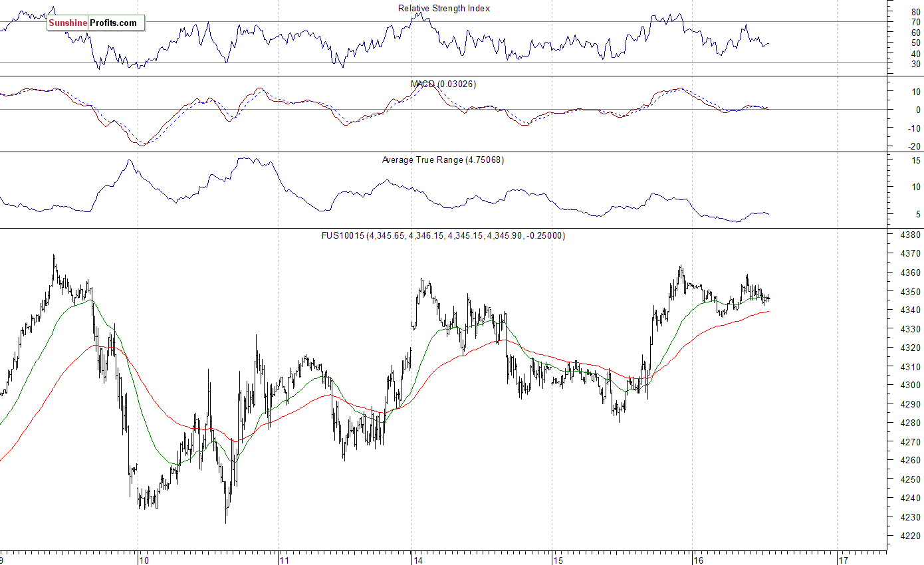Click date label 11 on time axis
924x565 pixels.
pyautogui.click(x=285, y=560)
